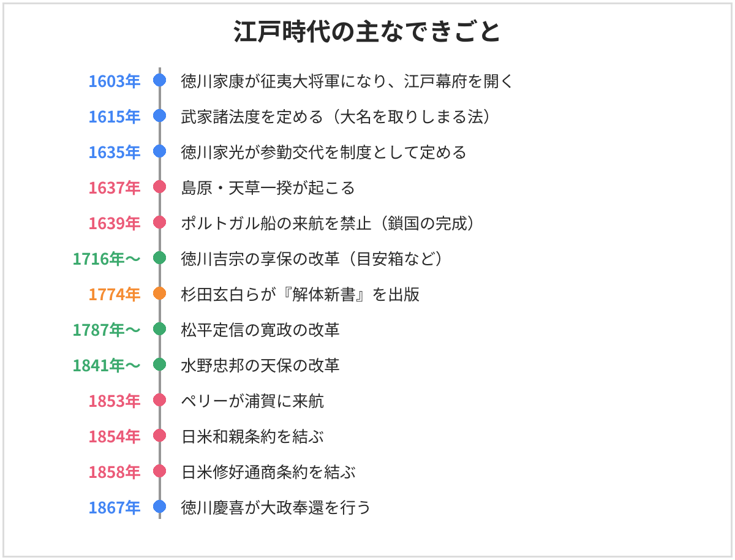Click the green marker dot for 1787年〜
735x560 pixels.
160,329
